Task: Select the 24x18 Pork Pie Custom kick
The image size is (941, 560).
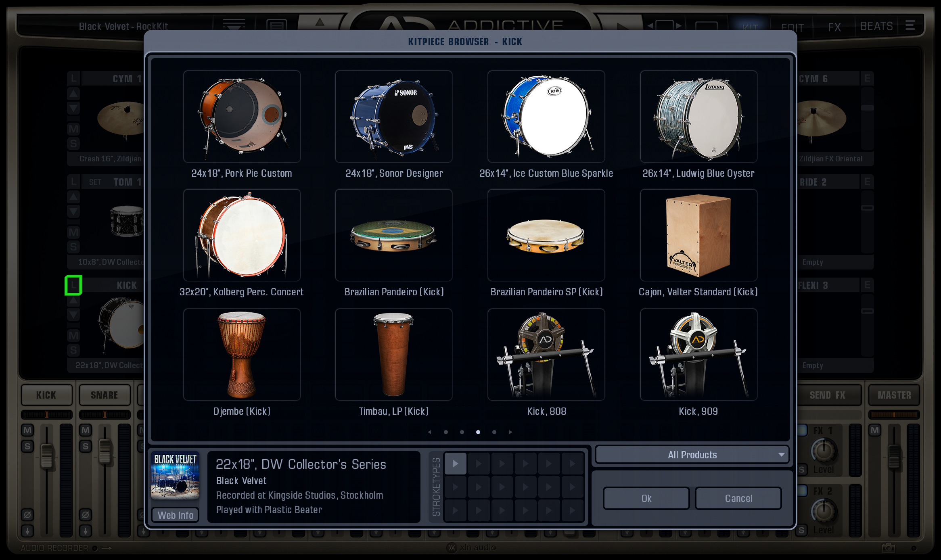Action: (x=242, y=117)
